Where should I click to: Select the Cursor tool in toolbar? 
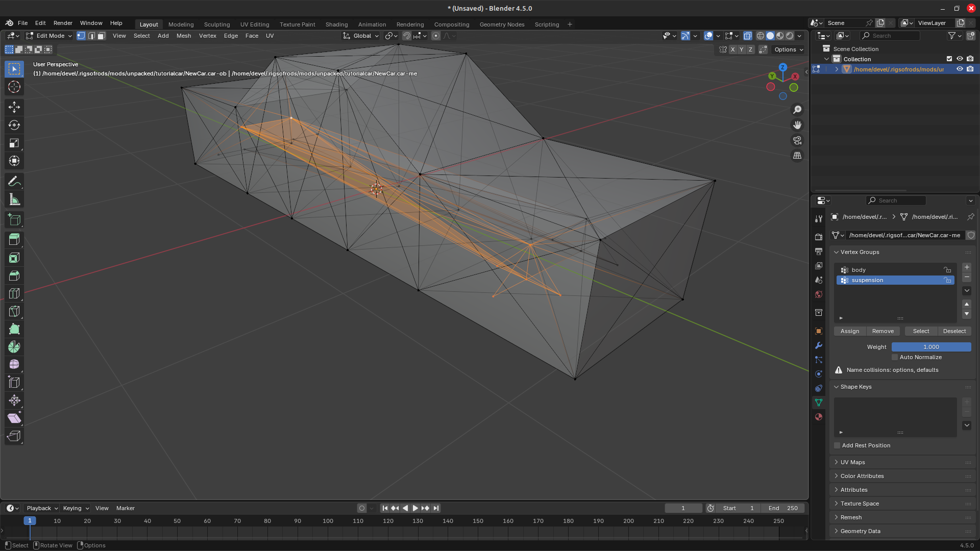point(14,87)
